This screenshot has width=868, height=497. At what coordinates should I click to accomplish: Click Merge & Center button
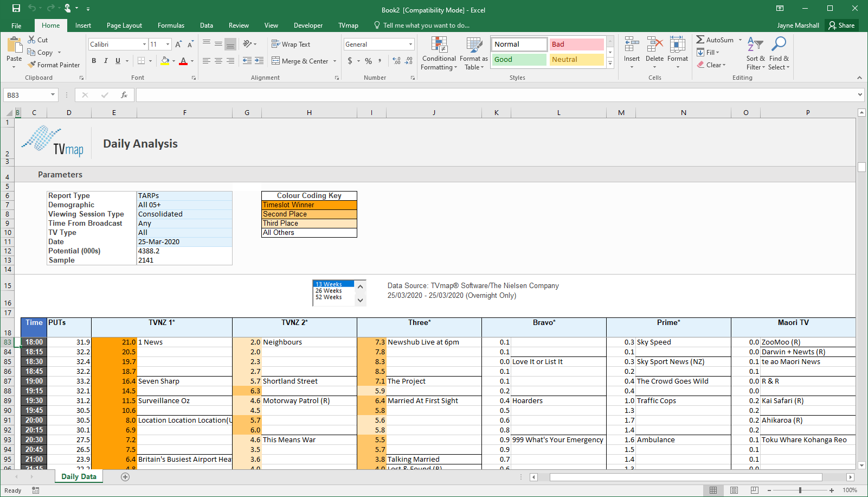click(300, 61)
